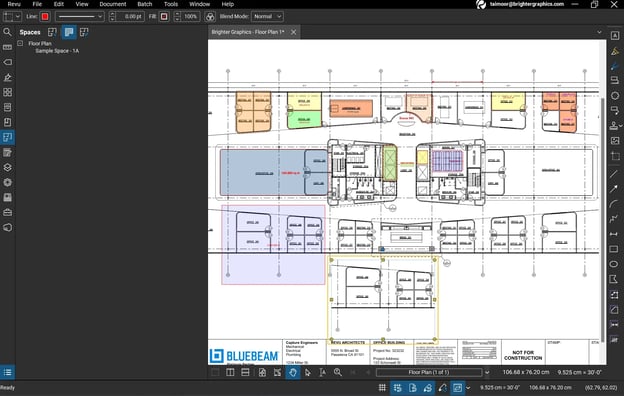Screen dimensions: 624x396
Task: Toggle the Pan hand tool
Action: [293, 373]
